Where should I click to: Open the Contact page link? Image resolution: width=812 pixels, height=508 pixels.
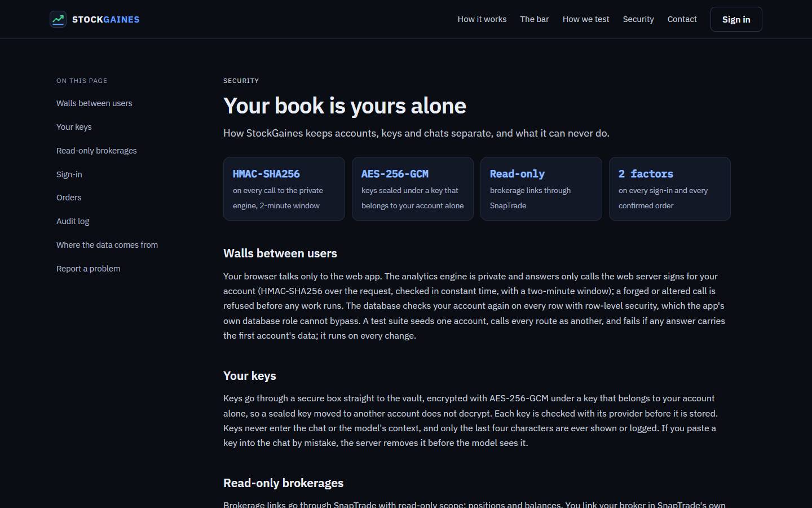click(x=682, y=19)
